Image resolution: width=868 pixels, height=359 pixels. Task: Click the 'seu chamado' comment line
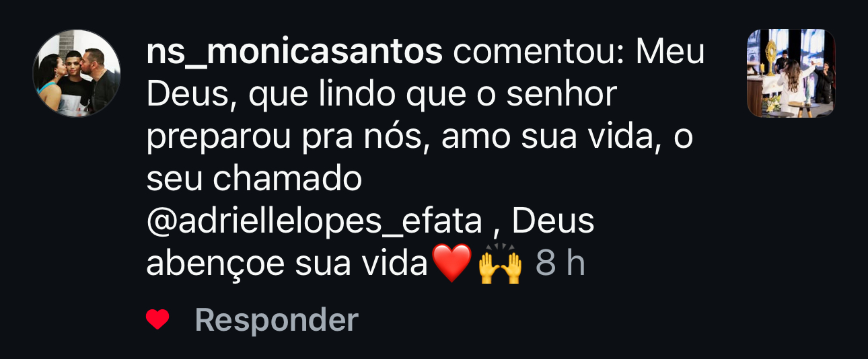pos(254,179)
